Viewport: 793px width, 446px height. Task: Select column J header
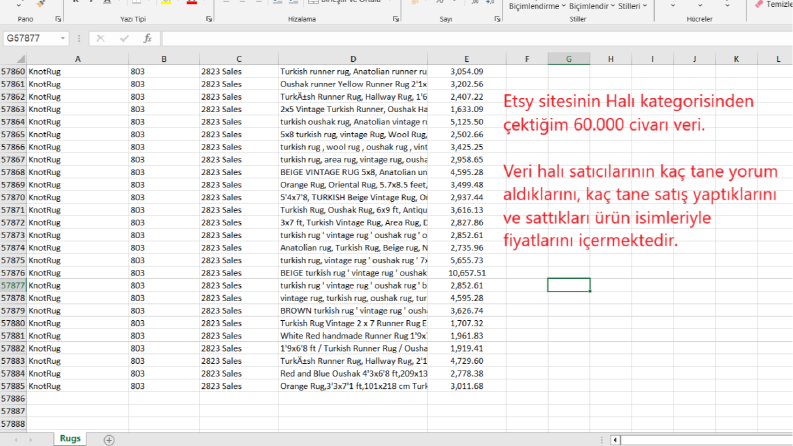click(694, 59)
